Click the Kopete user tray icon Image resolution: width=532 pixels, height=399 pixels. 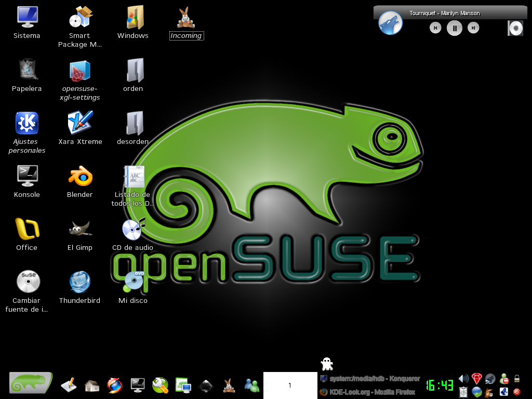click(x=504, y=378)
